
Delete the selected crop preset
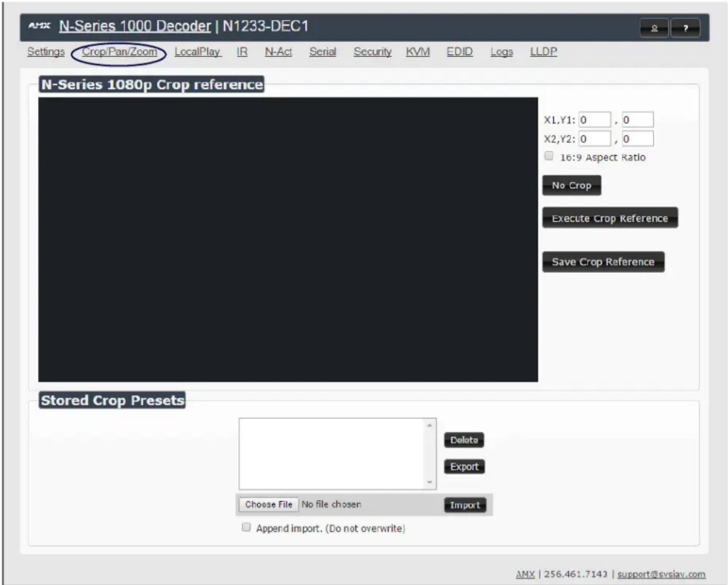tap(464, 440)
